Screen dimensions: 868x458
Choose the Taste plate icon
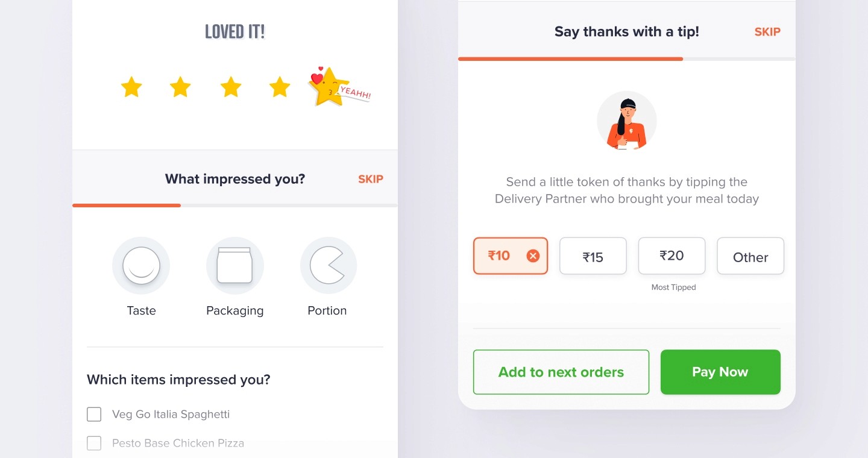tap(141, 266)
